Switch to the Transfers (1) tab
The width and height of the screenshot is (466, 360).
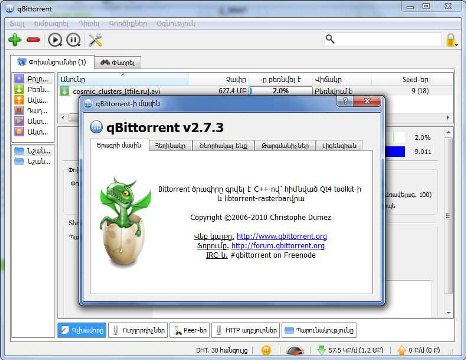[52, 62]
